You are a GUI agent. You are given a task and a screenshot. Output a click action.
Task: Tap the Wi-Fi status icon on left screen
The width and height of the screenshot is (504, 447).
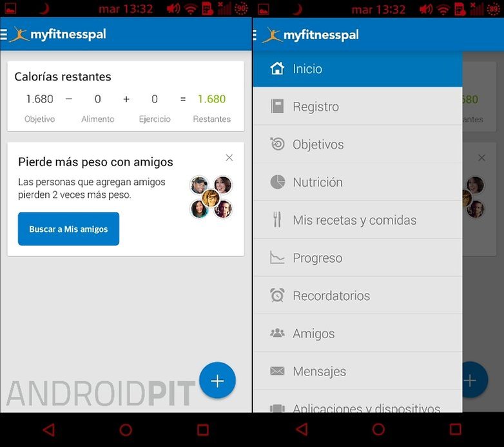click(191, 9)
